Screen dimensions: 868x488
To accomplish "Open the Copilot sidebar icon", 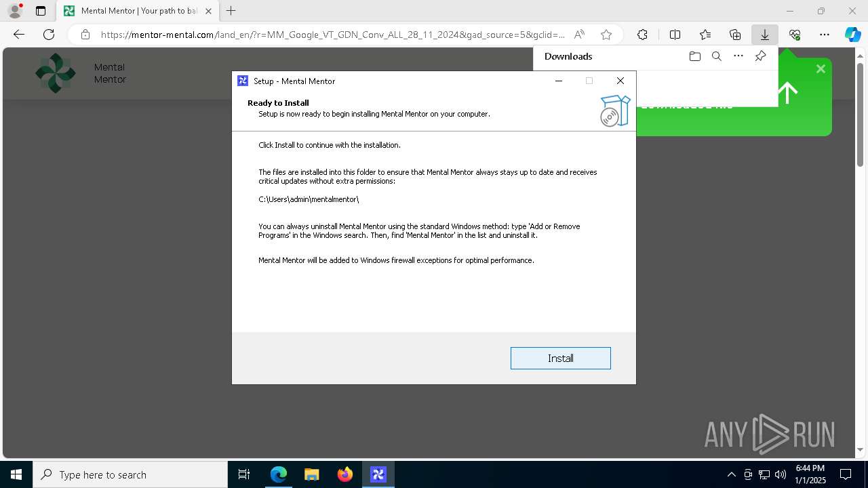I will click(852, 35).
